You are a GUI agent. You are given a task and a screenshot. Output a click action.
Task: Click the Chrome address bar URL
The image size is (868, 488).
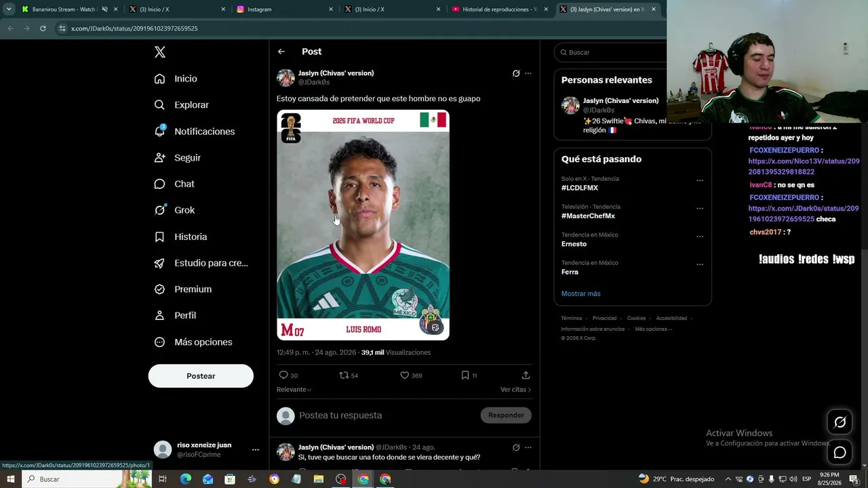coord(134,28)
